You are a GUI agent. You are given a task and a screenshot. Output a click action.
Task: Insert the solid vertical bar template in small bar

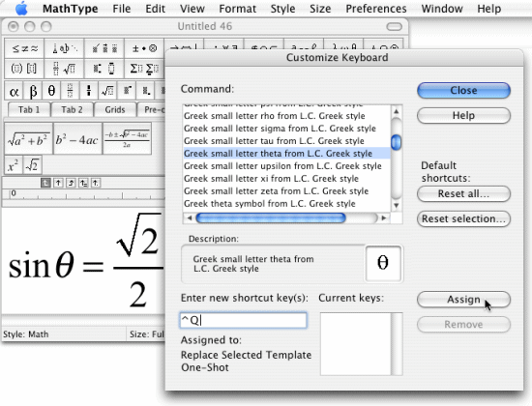[89, 91]
